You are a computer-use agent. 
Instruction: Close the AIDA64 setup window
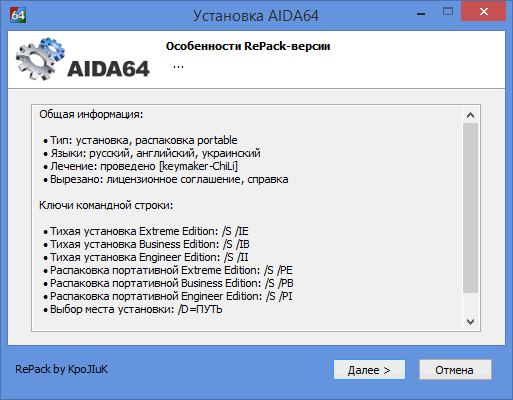(x=484, y=12)
